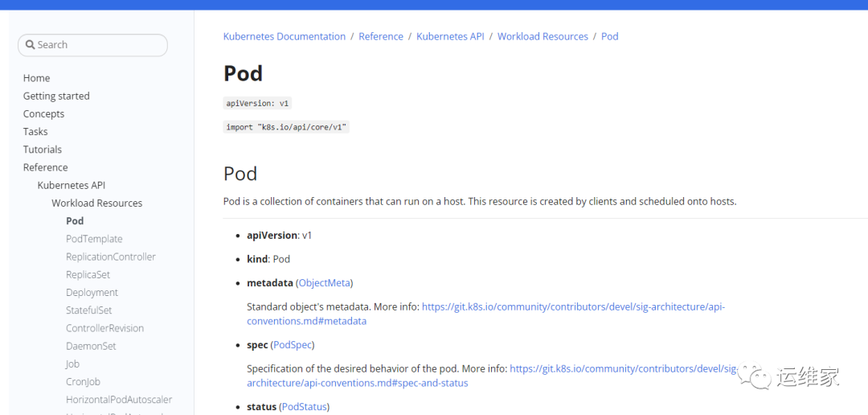Image resolution: width=868 pixels, height=415 pixels.
Task: Open ControllerRevision in the sidebar
Action: pos(104,328)
